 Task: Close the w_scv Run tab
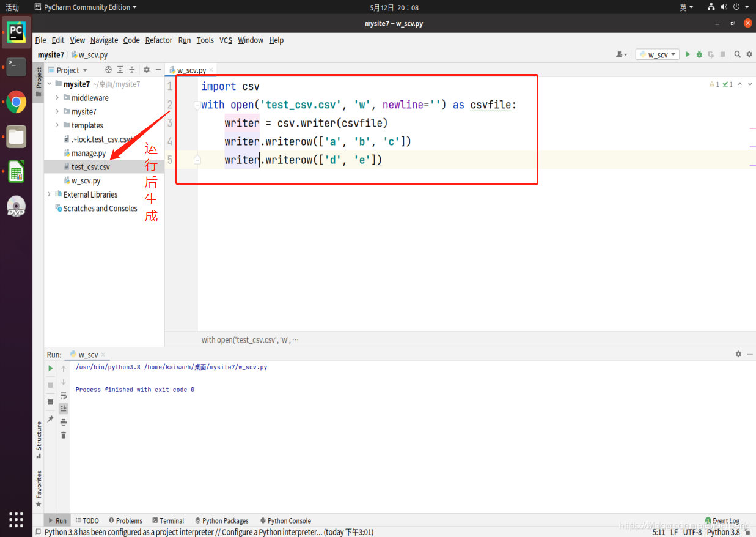click(103, 355)
